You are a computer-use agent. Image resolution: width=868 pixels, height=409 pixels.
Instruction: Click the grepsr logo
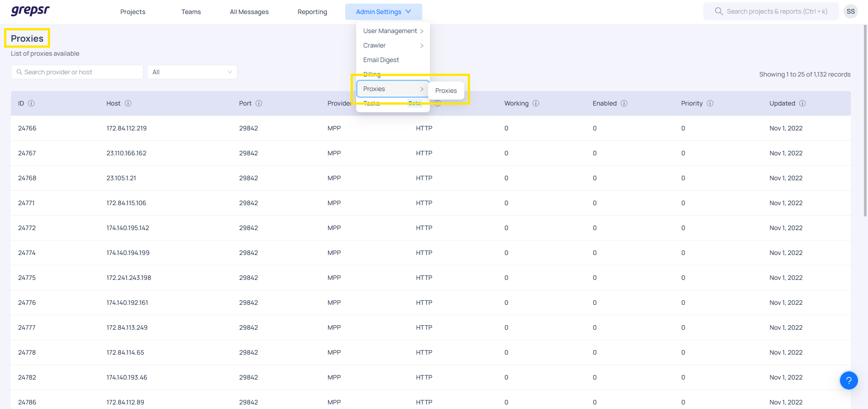(x=30, y=11)
